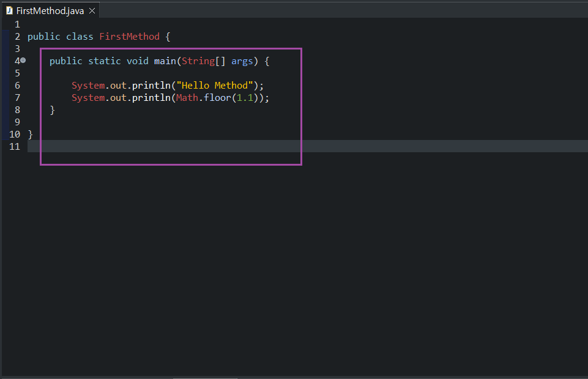Click line number 10 in the gutter
The height and width of the screenshot is (379, 588).
click(15, 134)
